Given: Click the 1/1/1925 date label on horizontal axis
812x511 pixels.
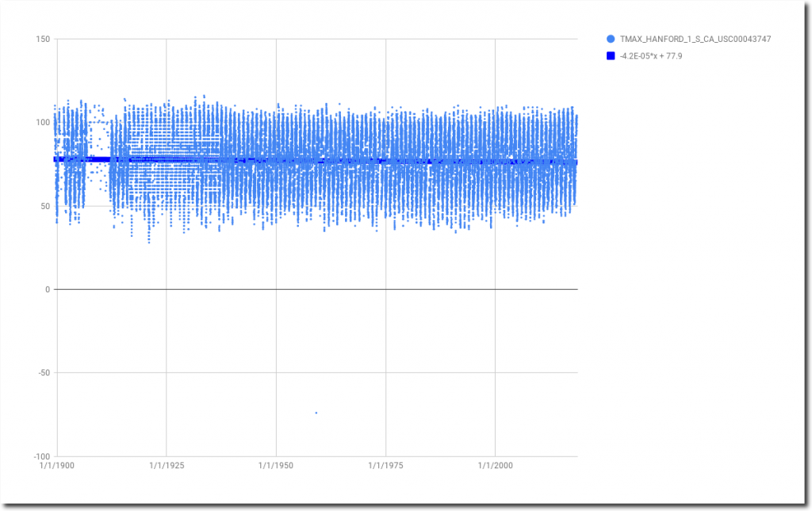Looking at the screenshot, I should (167, 466).
